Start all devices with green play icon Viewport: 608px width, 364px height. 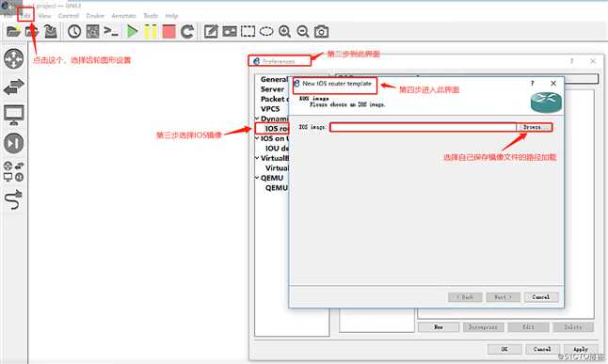132,31
